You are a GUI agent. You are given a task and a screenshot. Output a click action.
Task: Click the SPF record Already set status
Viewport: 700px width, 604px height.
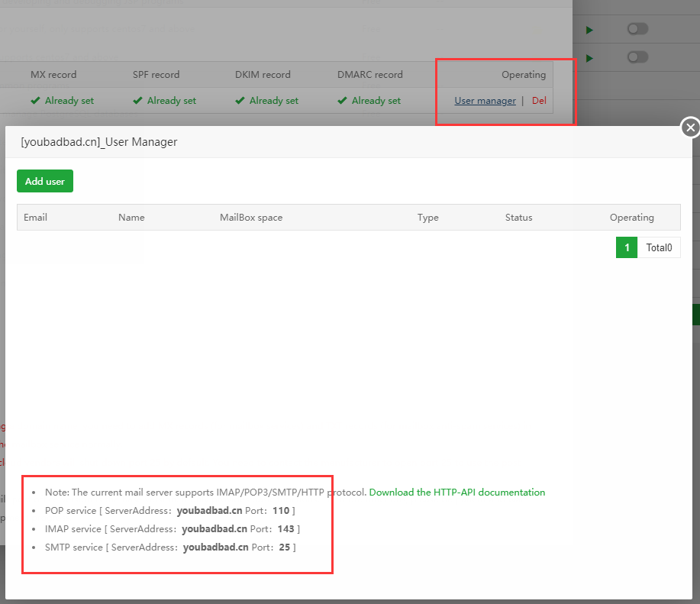click(x=172, y=101)
